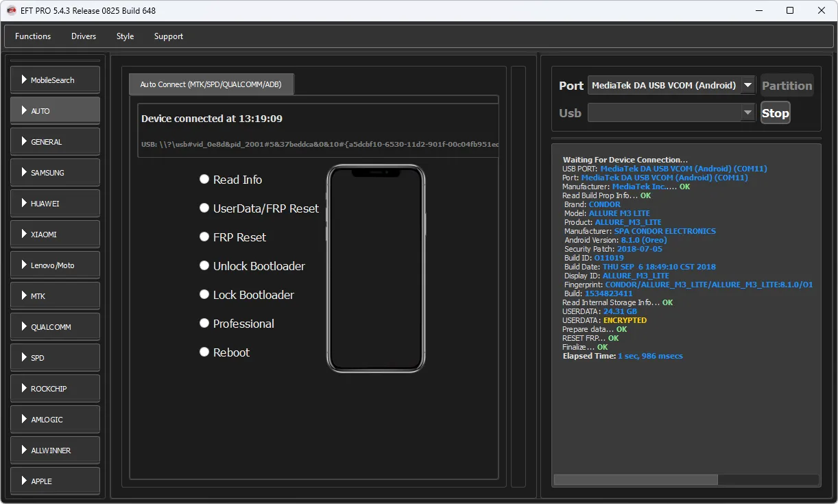Viewport: 838px width, 504px height.
Task: Click the log panel horizontal scrollbar
Action: point(635,479)
